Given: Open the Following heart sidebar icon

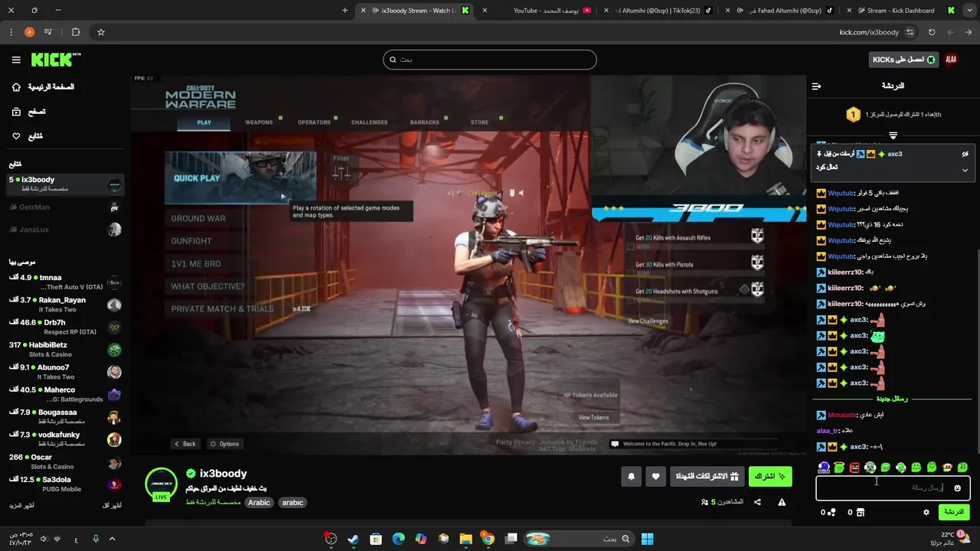Looking at the screenshot, I should tap(16, 136).
